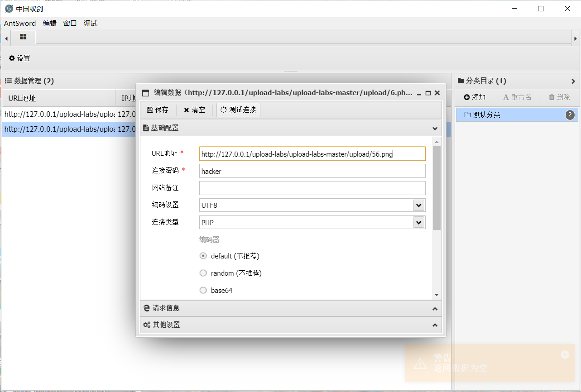
Task: Open the 设置 gear settings
Action: pyautogui.click(x=19, y=58)
